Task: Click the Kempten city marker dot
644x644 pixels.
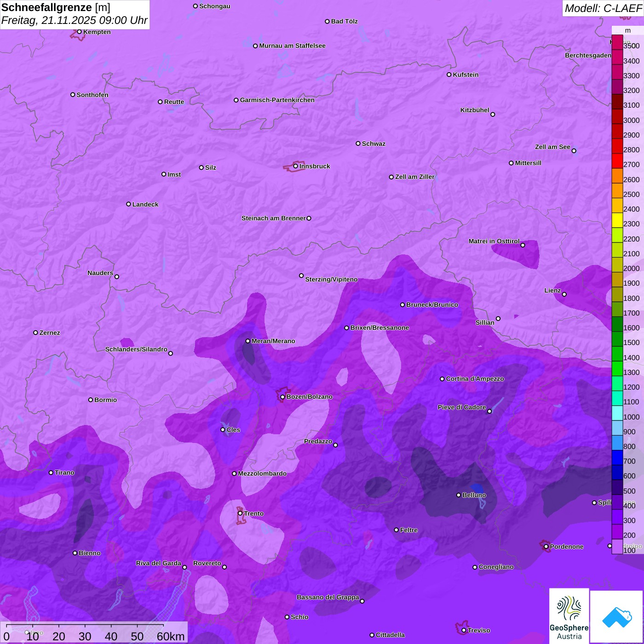Action: tap(79, 32)
